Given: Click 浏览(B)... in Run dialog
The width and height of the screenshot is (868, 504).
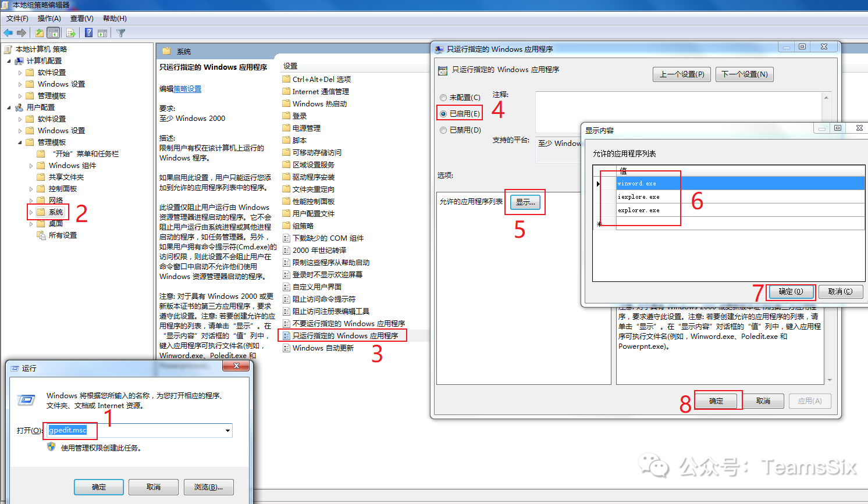Looking at the screenshot, I should point(208,487).
